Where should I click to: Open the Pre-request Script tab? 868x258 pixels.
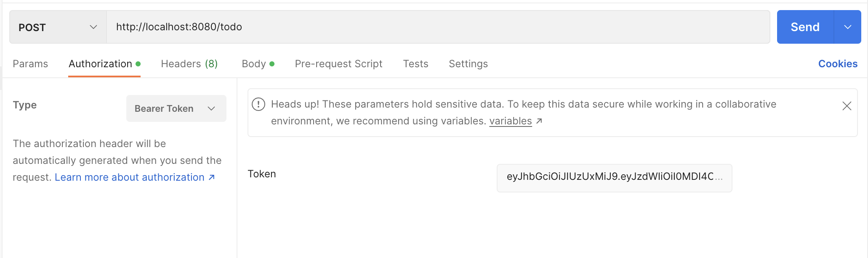click(338, 63)
